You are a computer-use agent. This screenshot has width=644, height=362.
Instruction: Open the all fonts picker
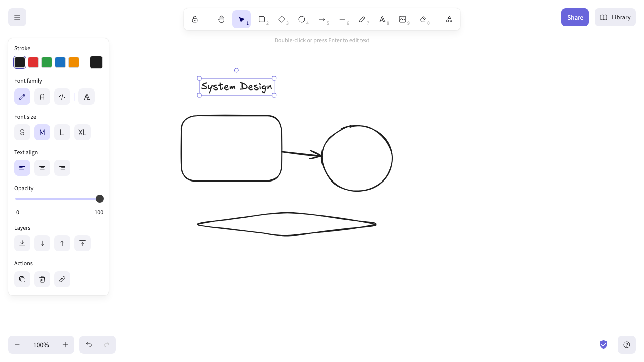click(87, 97)
